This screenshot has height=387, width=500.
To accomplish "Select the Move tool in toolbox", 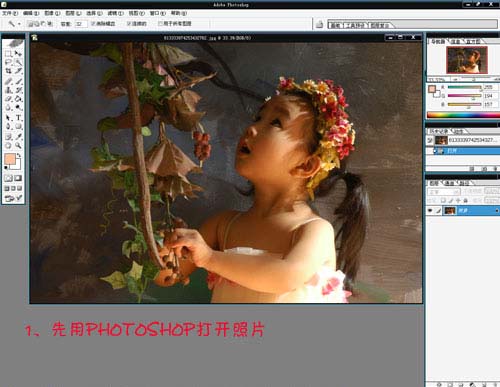I will [18, 53].
